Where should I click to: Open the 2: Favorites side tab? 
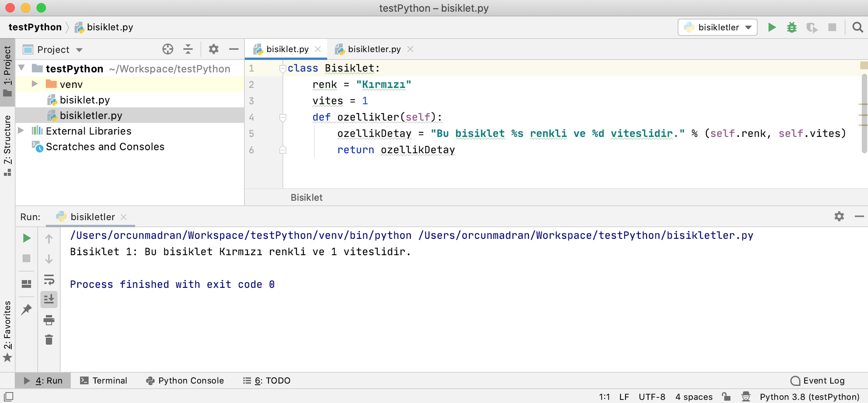point(7,331)
